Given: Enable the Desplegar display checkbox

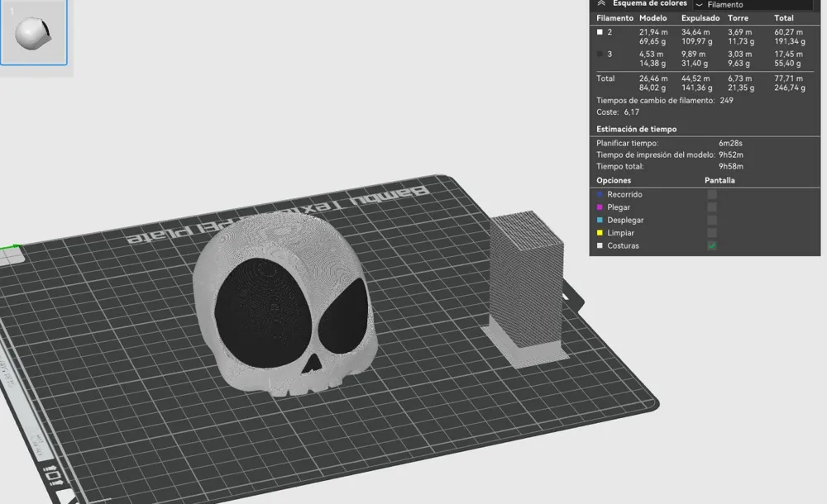Looking at the screenshot, I should 712,220.
